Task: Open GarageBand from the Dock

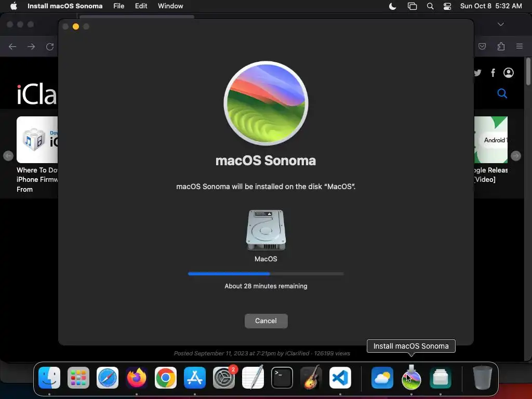Action: coord(311,378)
